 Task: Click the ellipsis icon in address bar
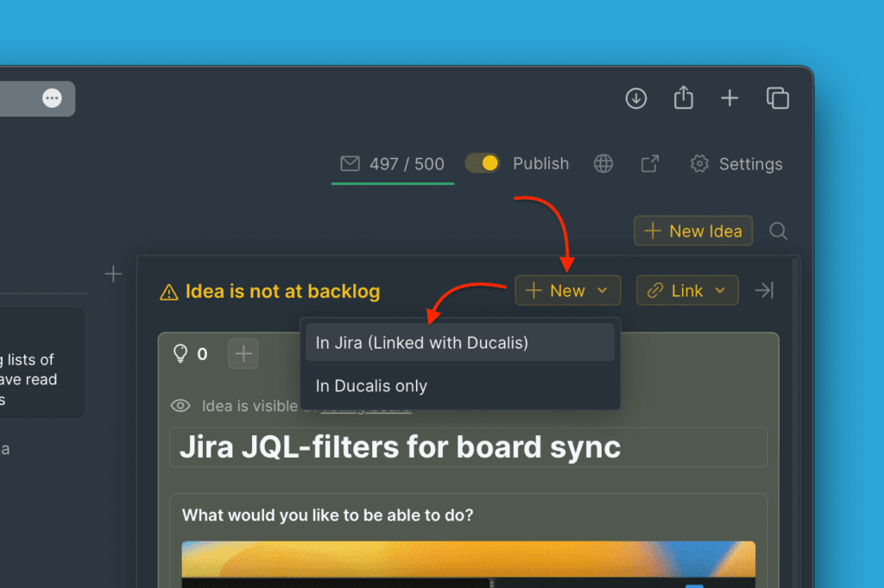pyautogui.click(x=53, y=98)
